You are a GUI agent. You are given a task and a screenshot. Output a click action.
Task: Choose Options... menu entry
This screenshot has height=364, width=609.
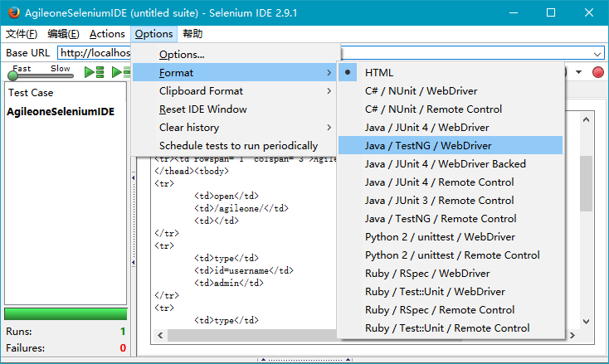click(x=234, y=55)
